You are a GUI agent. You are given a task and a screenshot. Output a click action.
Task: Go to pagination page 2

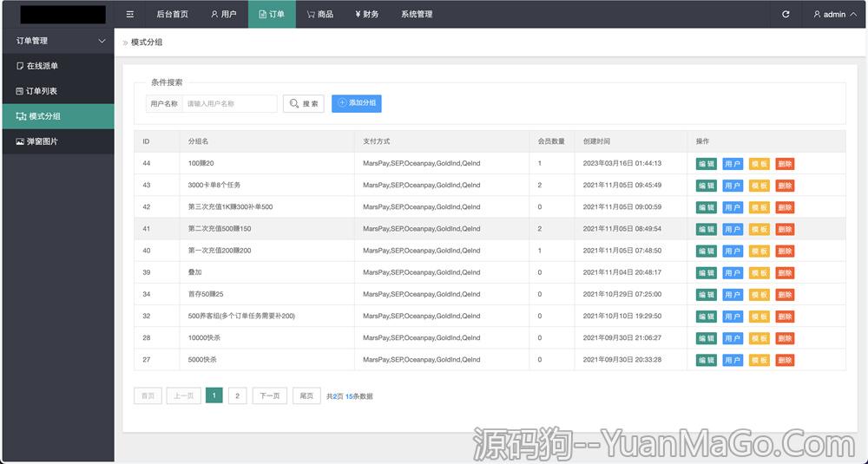tap(238, 396)
